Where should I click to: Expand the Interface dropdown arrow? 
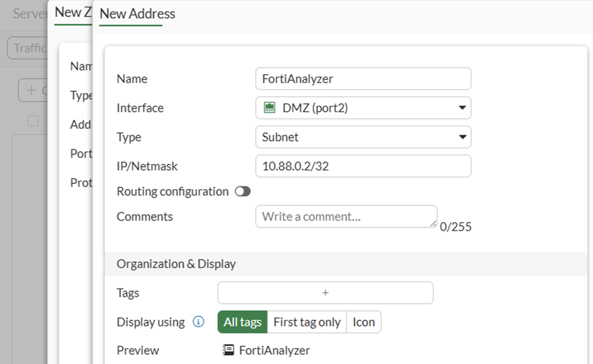click(462, 108)
